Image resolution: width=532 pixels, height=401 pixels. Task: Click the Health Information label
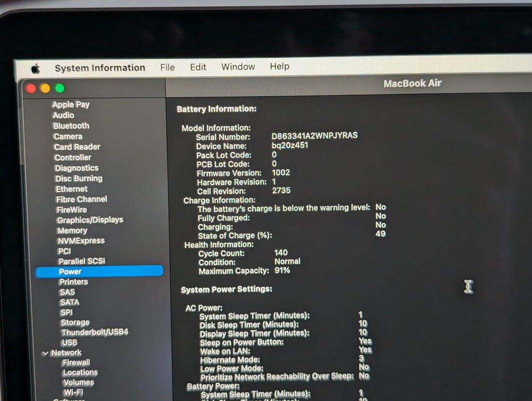point(219,245)
